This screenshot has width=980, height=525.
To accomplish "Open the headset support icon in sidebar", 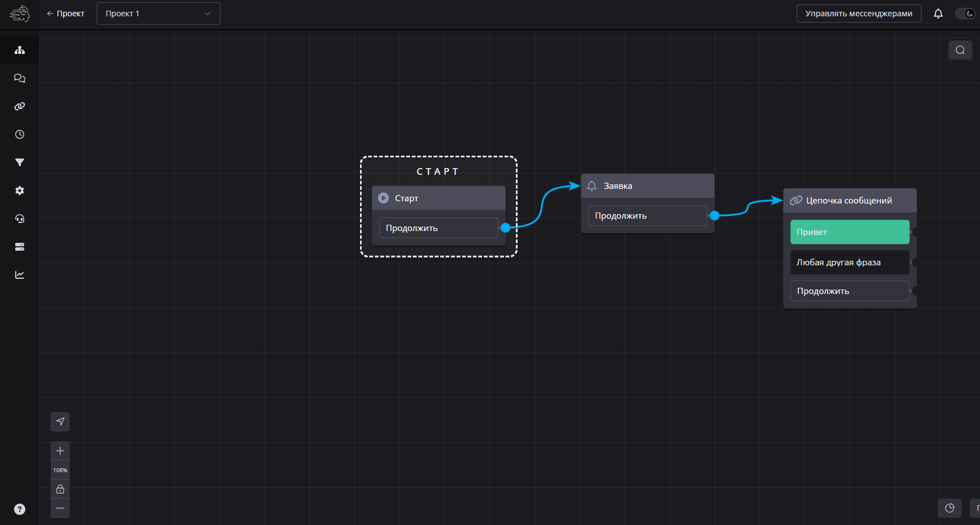I will [x=20, y=219].
